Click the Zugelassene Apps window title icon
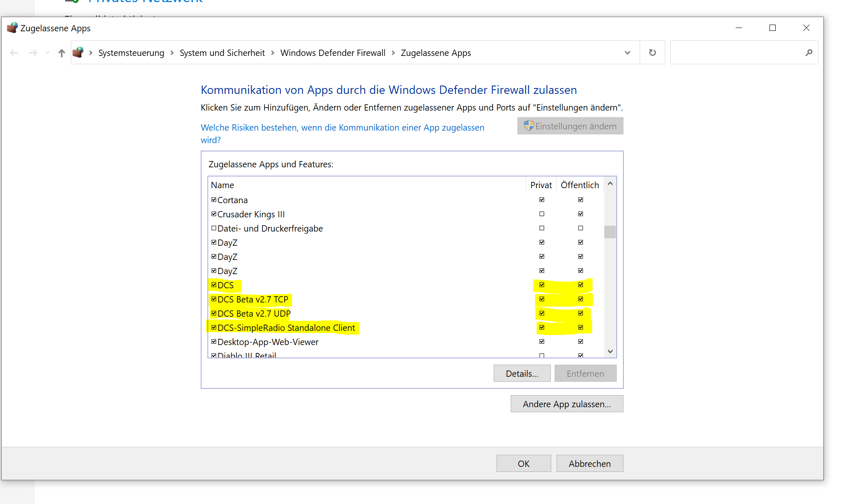The height and width of the screenshot is (504, 845). [x=13, y=28]
